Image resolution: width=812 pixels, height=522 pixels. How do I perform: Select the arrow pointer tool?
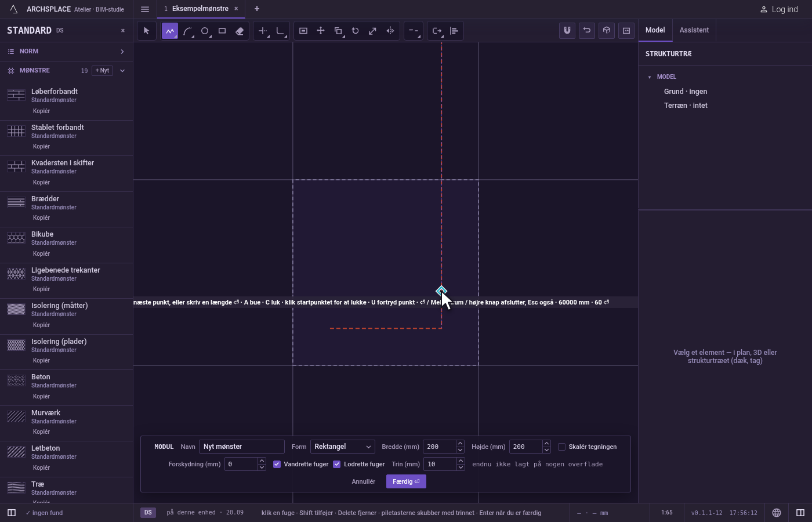click(x=146, y=31)
